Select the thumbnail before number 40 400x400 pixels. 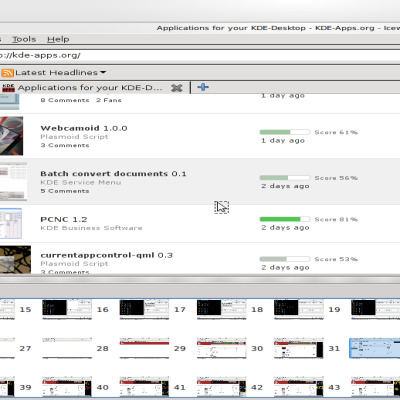(x=67, y=387)
